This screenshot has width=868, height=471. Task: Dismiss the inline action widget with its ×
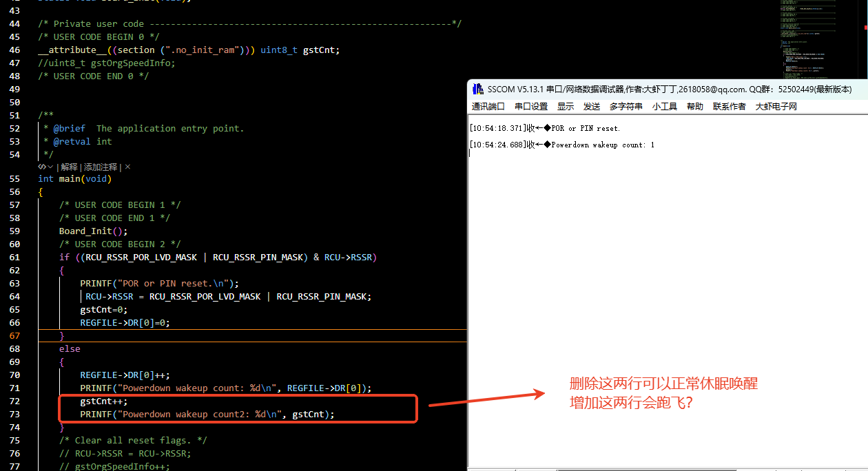[x=127, y=167]
